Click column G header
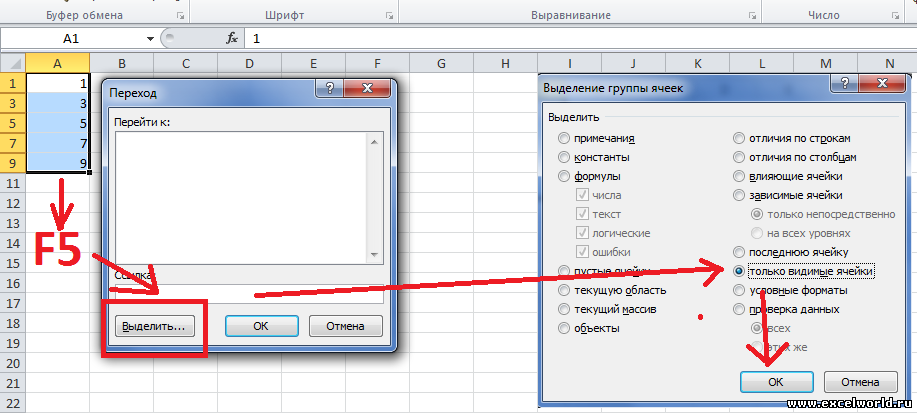917x413 pixels. 442,63
